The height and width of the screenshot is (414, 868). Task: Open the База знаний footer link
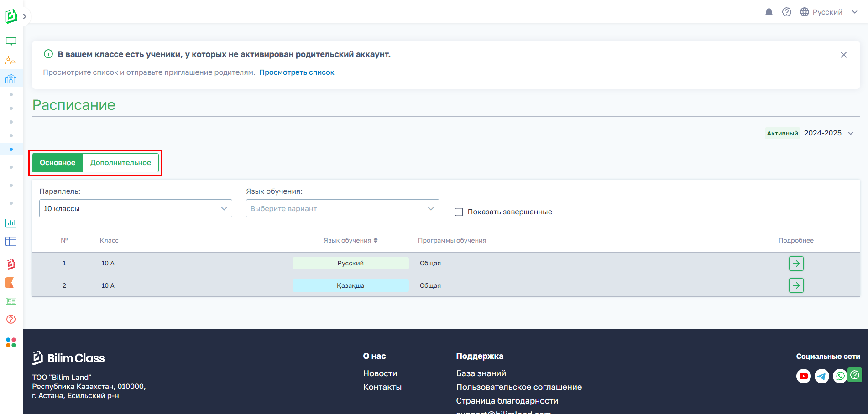481,373
